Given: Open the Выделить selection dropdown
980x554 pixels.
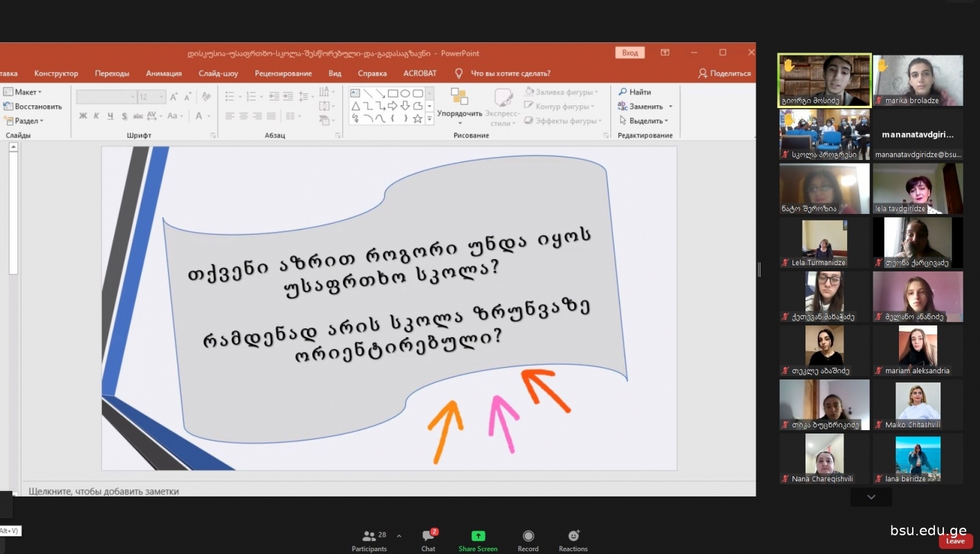Looking at the screenshot, I should tap(645, 121).
